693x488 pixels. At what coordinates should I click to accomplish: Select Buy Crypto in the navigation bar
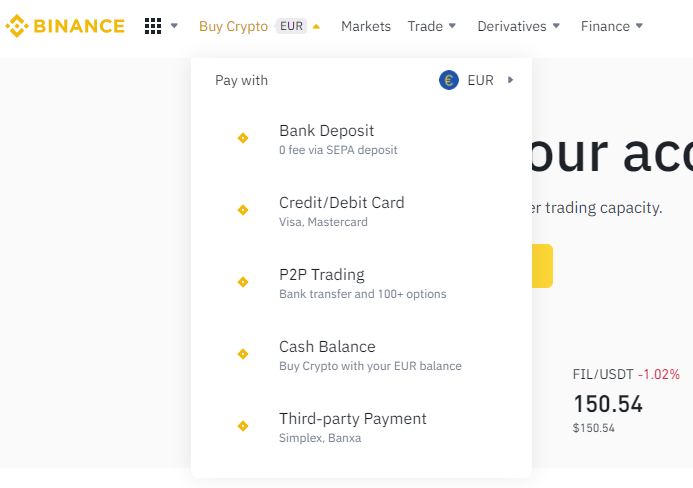(233, 27)
